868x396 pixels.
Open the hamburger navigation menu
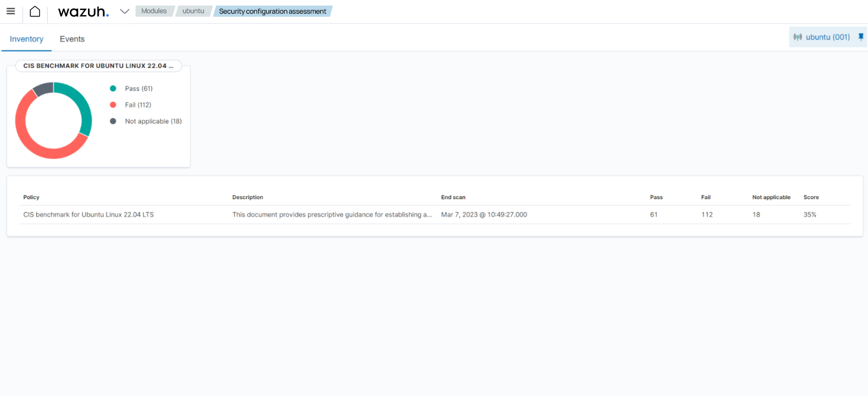(11, 11)
